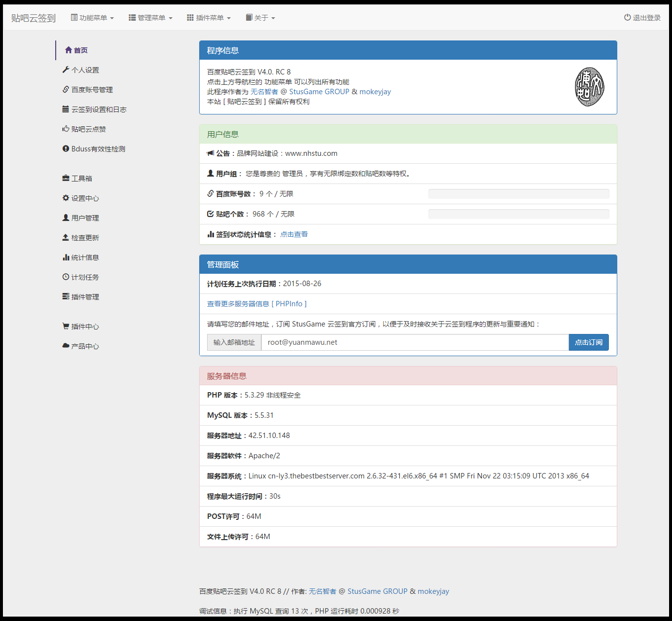The image size is (672, 621).
Task: Click the home icon beside 首页
Action: (x=69, y=50)
